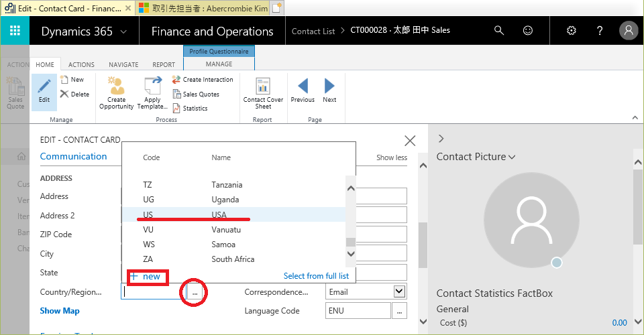This screenshot has height=335, width=644.
Task: Open the app launcher waffle icon
Action: (x=15, y=30)
